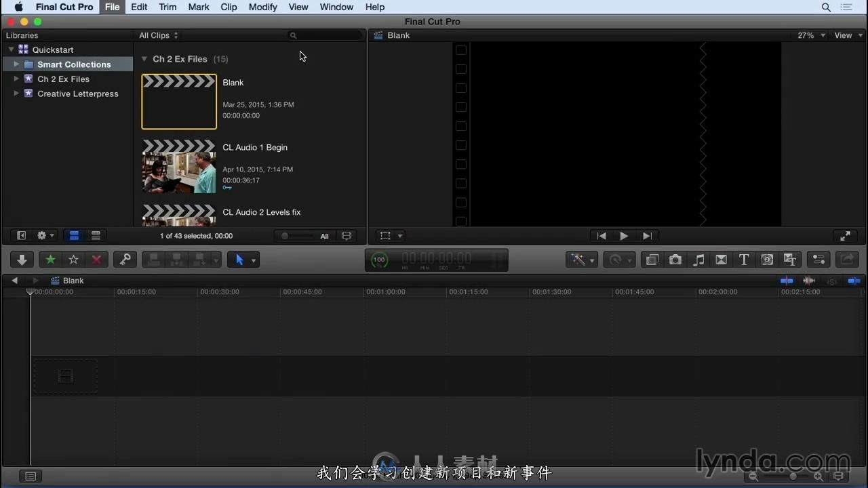Show the Inspector sliders icon

[x=818, y=260]
